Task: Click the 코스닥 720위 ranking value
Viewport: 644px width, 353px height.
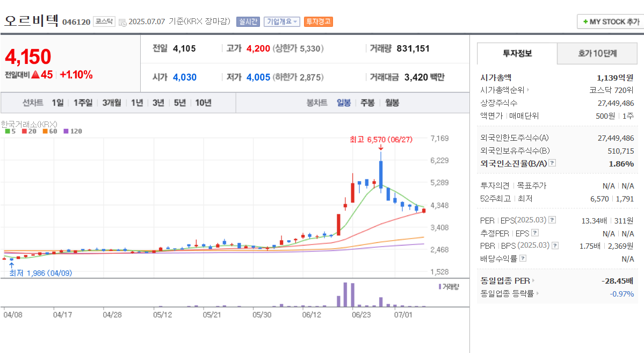Action: click(611, 90)
